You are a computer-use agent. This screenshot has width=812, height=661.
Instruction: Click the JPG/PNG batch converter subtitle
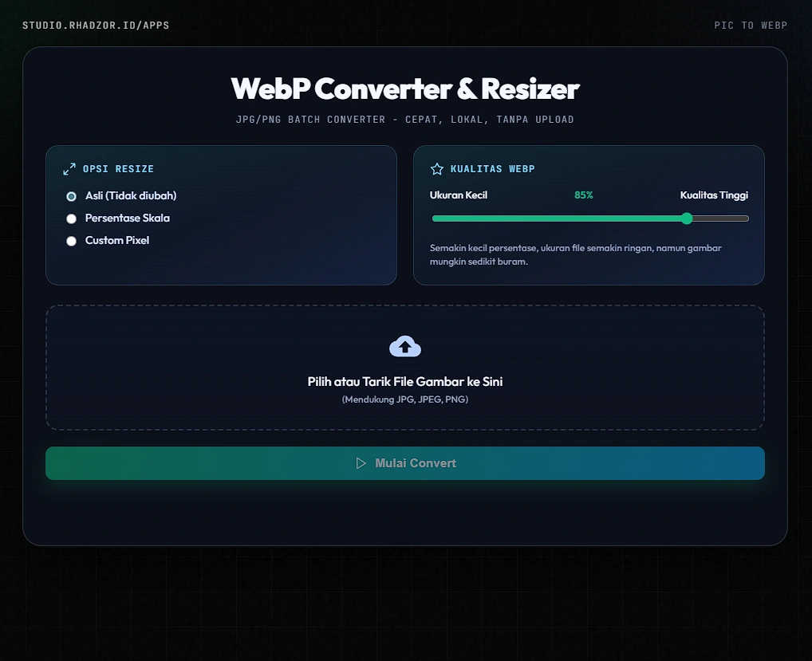[x=405, y=119]
